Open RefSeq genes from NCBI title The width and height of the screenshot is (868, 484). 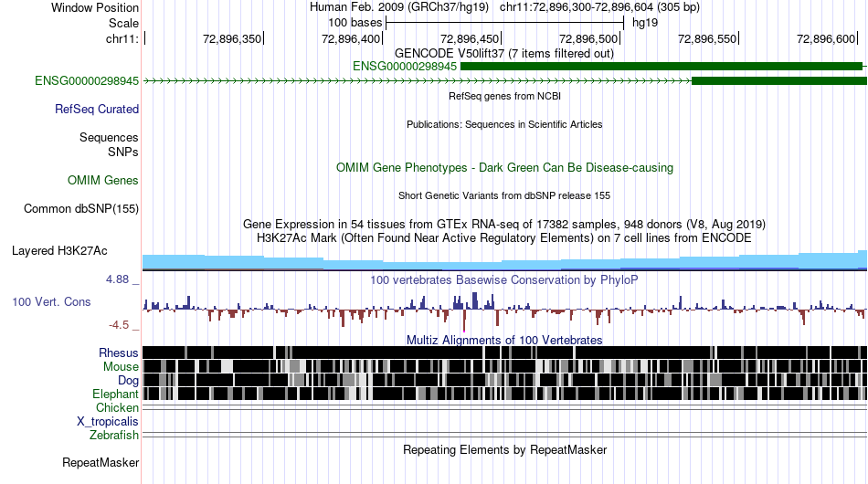pos(504,96)
